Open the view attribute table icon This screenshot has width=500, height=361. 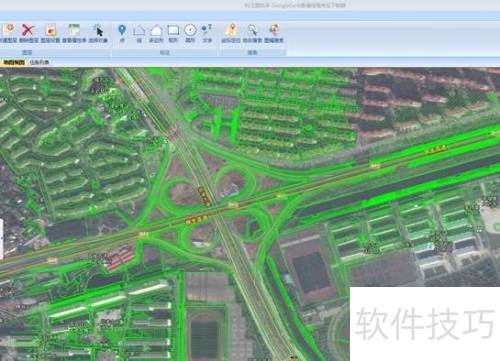[74, 30]
